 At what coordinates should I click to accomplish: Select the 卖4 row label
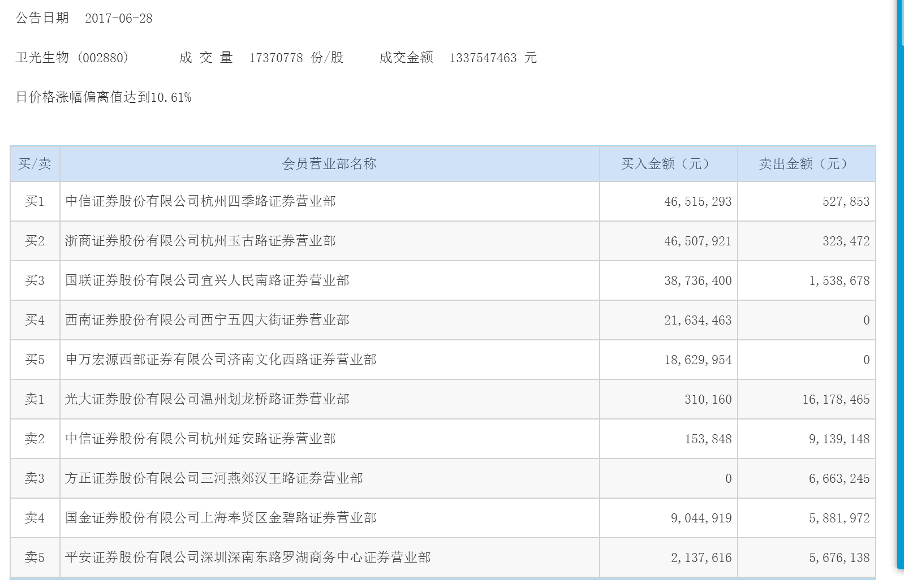click(x=35, y=518)
